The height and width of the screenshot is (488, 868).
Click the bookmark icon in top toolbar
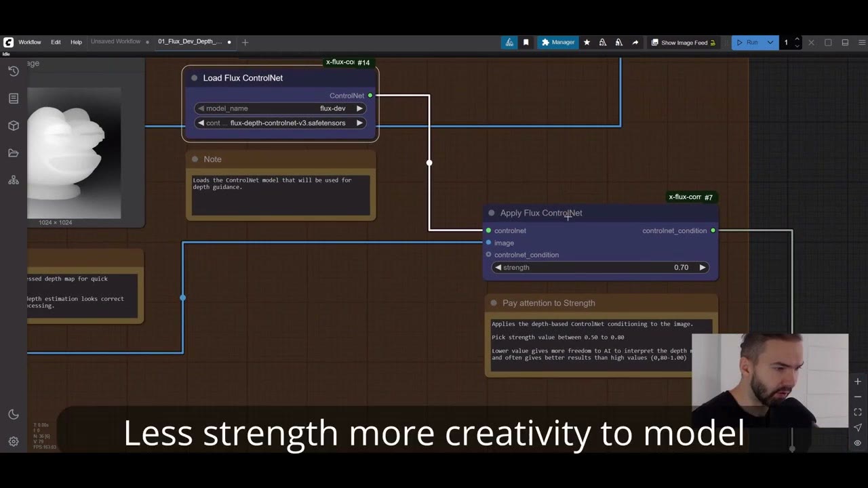click(x=526, y=42)
